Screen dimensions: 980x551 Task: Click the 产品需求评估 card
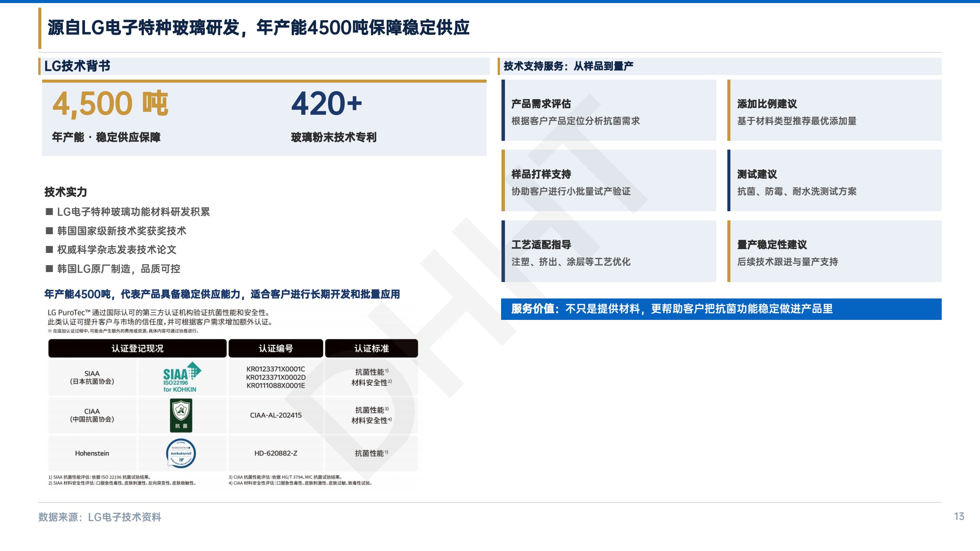pyautogui.click(x=609, y=110)
